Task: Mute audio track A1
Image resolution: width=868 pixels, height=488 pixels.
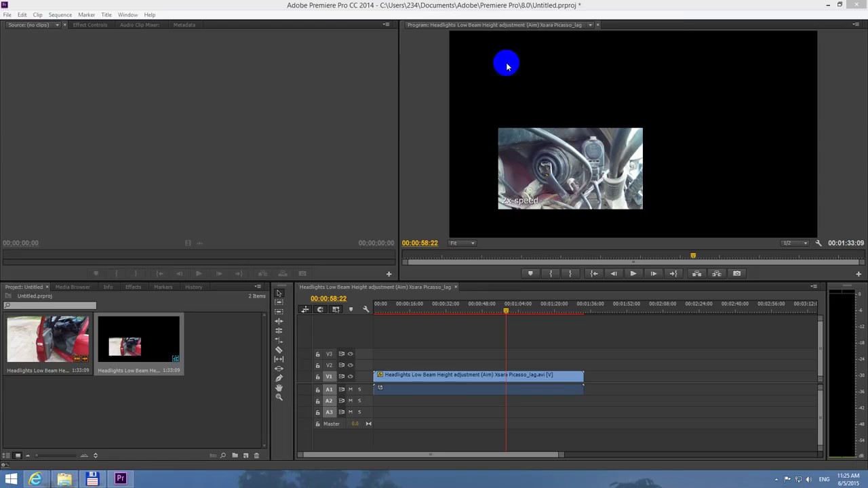Action: point(351,389)
